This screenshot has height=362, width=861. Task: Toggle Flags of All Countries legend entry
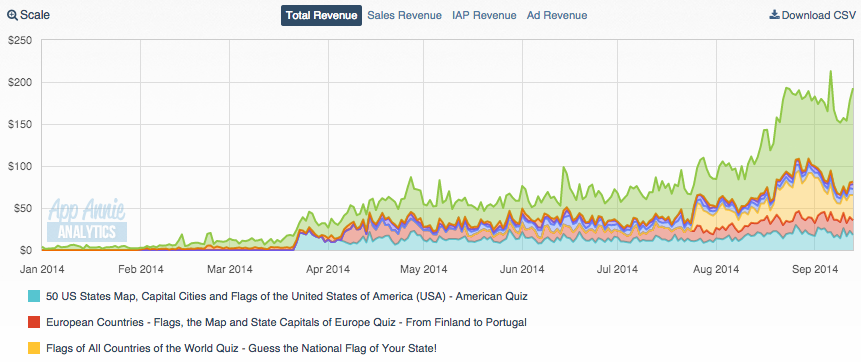point(242,348)
